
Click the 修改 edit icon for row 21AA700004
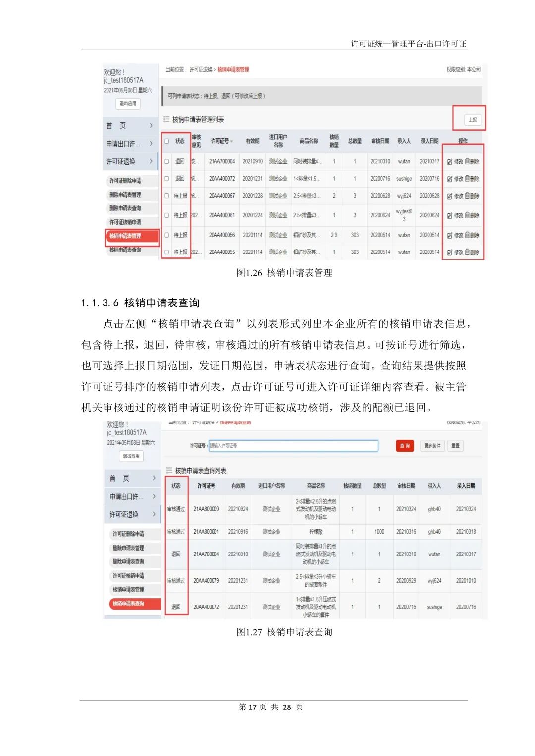pos(450,162)
